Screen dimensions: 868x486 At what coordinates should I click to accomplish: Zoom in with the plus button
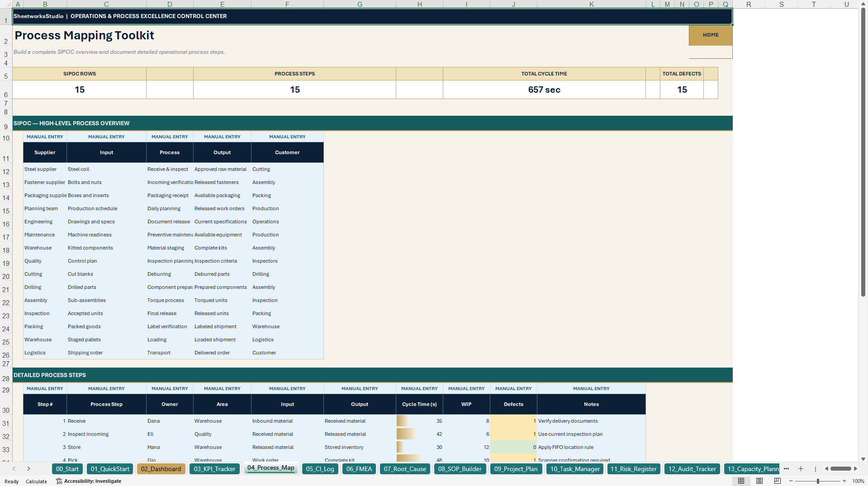click(x=844, y=481)
